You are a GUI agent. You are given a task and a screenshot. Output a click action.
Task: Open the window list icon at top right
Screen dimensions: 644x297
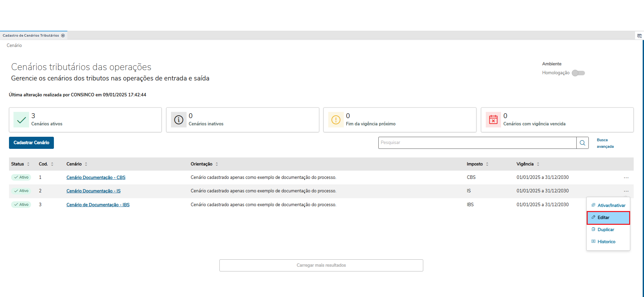[x=640, y=36]
